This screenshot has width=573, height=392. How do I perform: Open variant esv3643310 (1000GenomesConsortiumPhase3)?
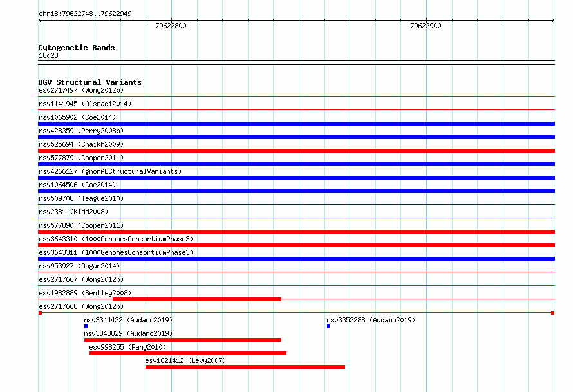tap(116, 239)
